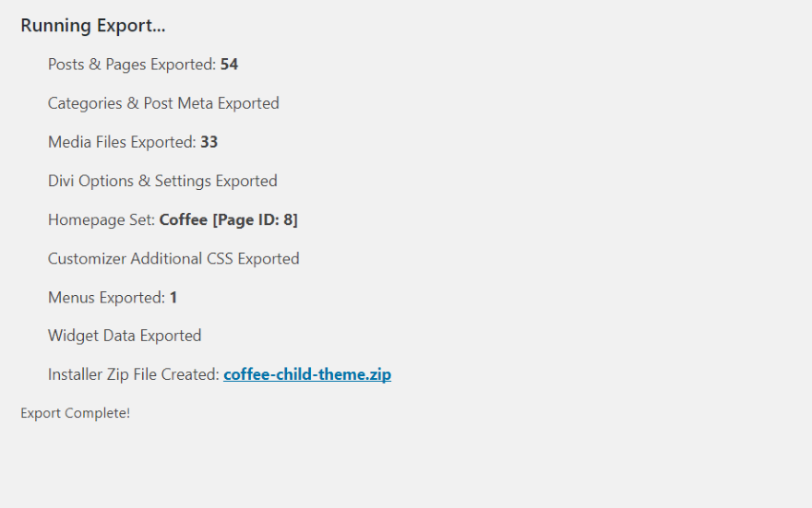Screen dimensions: 812x508
Task: Select the "Additional CSS Exported" text
Action: click(x=214, y=258)
